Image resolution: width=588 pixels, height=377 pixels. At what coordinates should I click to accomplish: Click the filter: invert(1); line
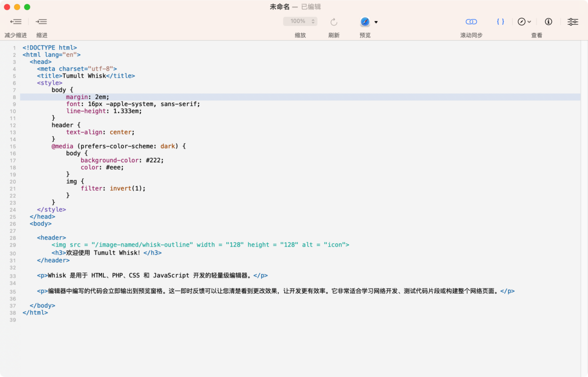point(113,188)
